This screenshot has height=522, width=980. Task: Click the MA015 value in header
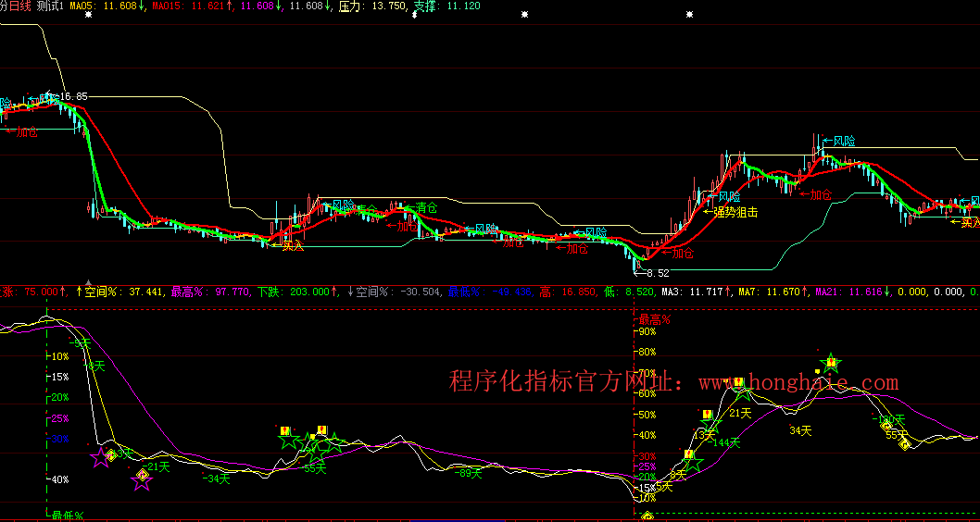(x=190, y=6)
